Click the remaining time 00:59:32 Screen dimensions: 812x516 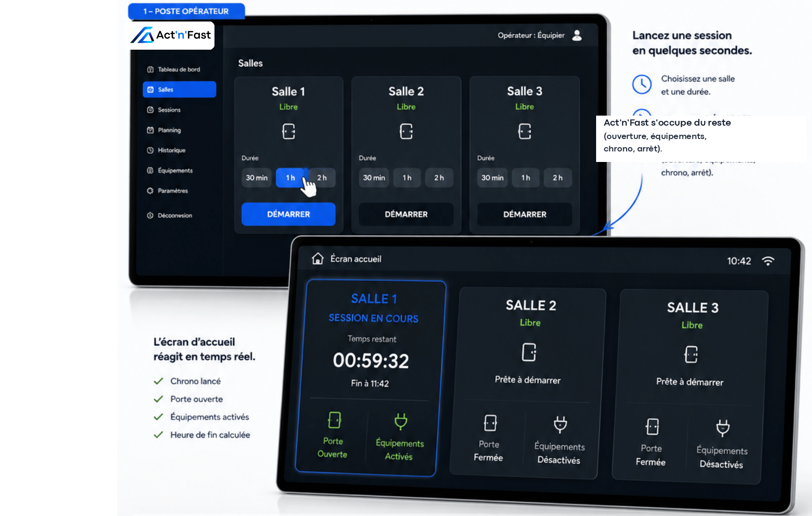click(371, 361)
